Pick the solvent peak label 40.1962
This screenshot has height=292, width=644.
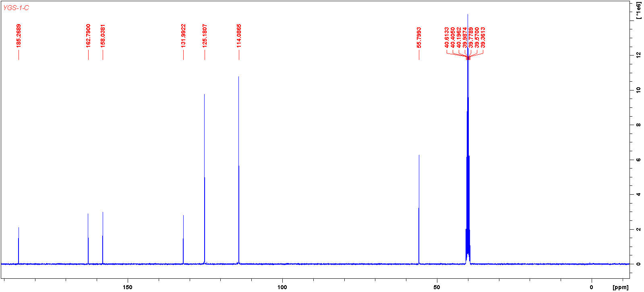[x=459, y=37]
